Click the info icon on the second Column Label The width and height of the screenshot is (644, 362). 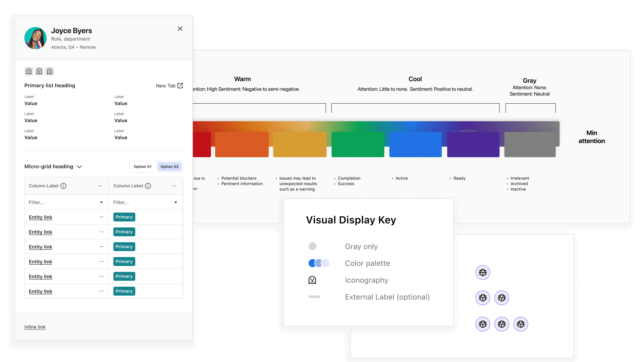[x=148, y=186]
